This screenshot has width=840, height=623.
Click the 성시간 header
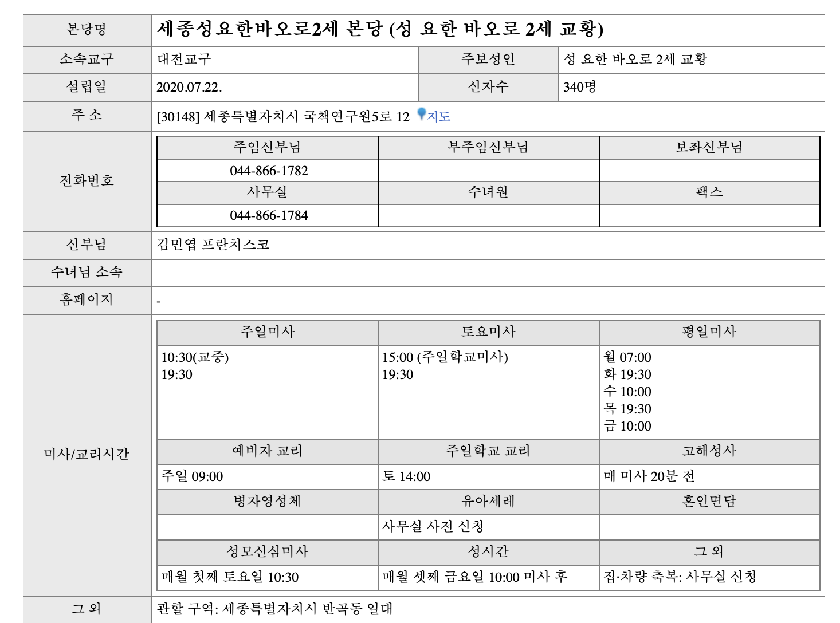(488, 552)
